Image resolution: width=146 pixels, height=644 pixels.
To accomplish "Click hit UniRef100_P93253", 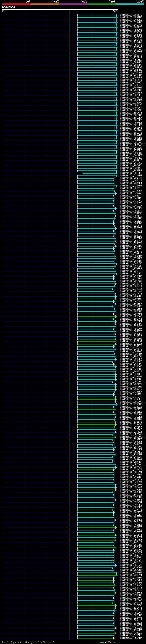I will pos(131,30).
